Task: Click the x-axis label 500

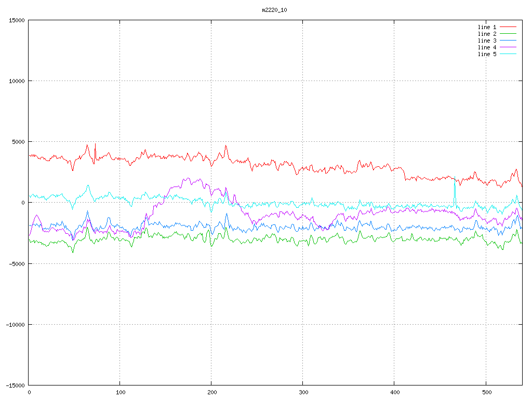Action: [x=487, y=393]
